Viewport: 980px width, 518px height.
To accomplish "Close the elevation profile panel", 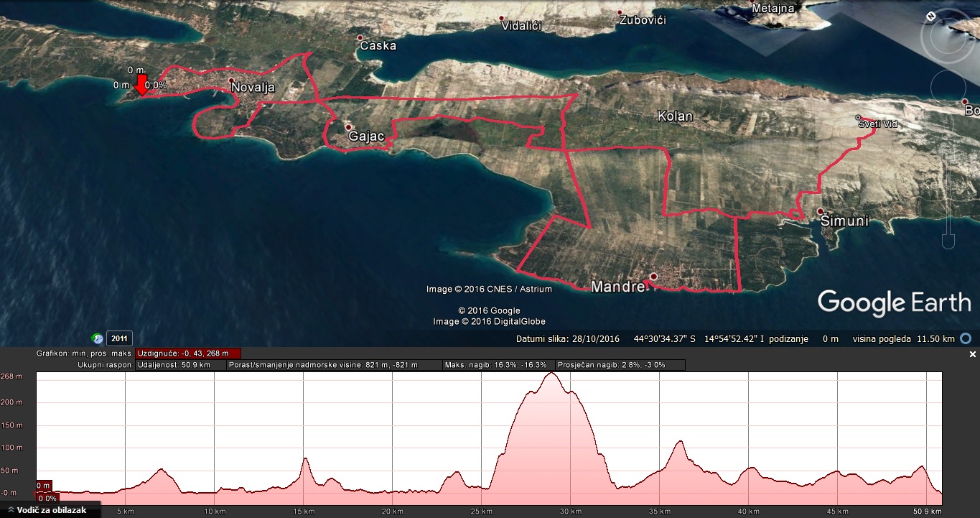I will click(973, 354).
